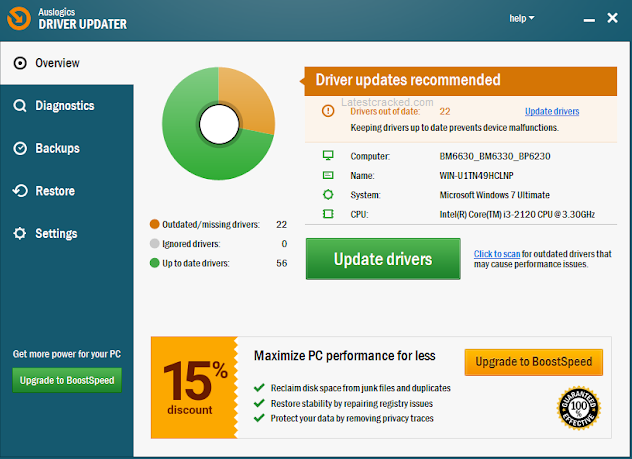Click 'Up to date drivers:' label
This screenshot has height=459, width=632.
coord(196,263)
